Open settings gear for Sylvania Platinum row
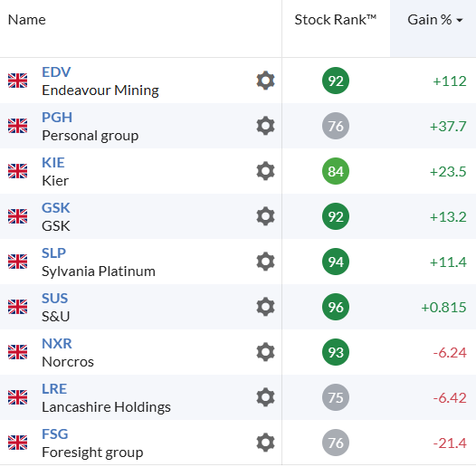476x467 pixels. click(x=266, y=262)
